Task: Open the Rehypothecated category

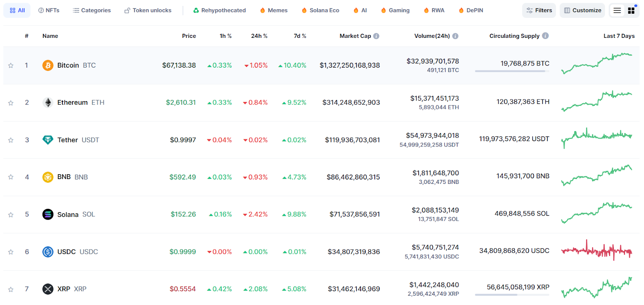Action: (219, 10)
